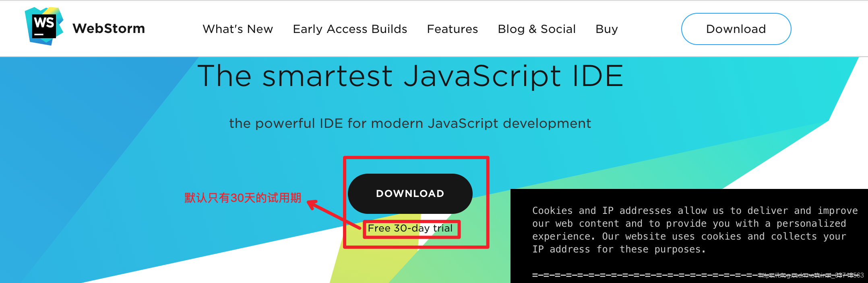
Task: Click the outlined Download button in header
Action: [736, 29]
